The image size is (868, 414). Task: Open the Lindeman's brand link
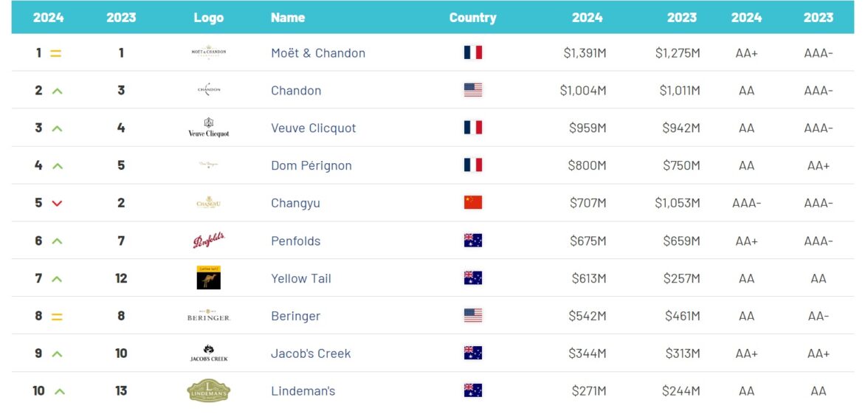click(303, 391)
